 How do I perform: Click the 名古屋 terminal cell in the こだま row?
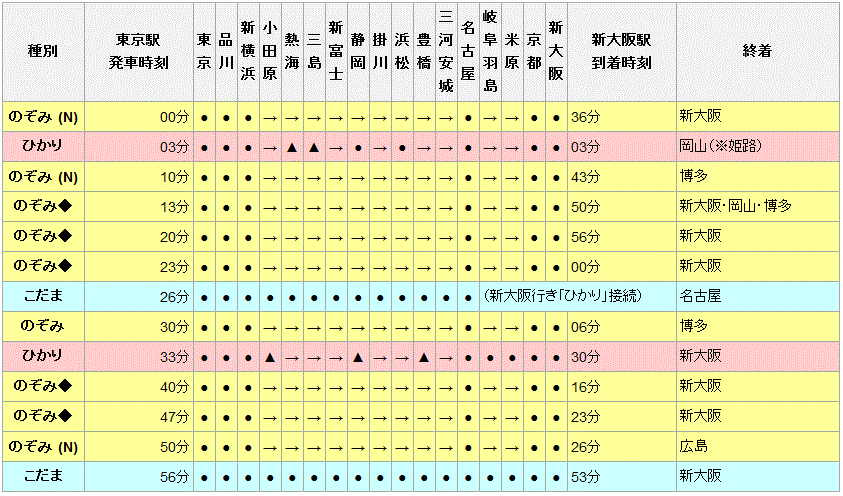click(757, 297)
